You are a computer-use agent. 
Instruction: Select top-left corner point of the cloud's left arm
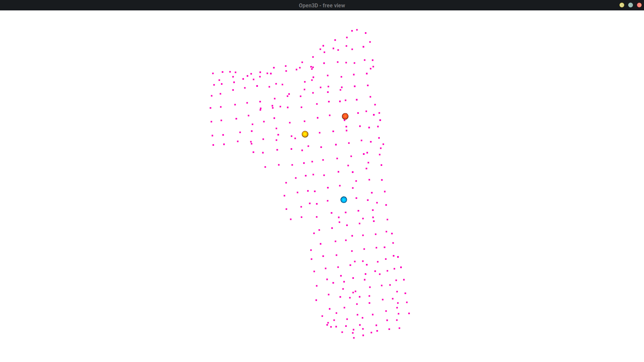213,73
